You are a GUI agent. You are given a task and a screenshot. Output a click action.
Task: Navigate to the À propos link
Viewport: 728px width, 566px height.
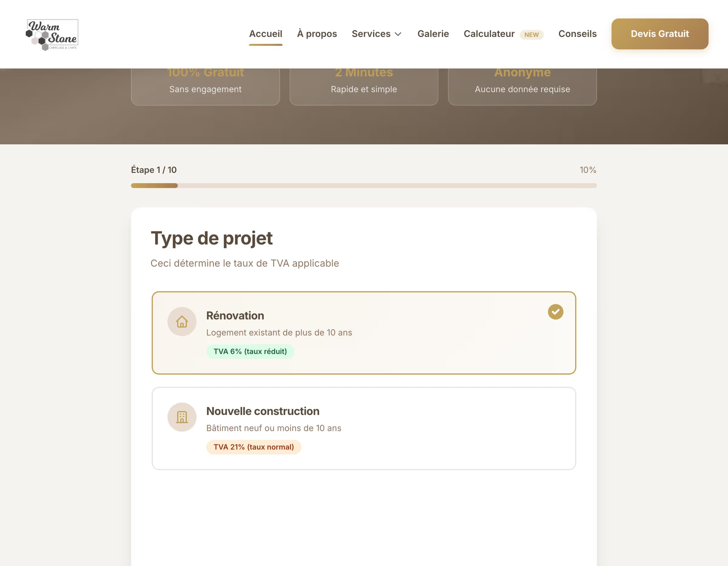click(317, 34)
